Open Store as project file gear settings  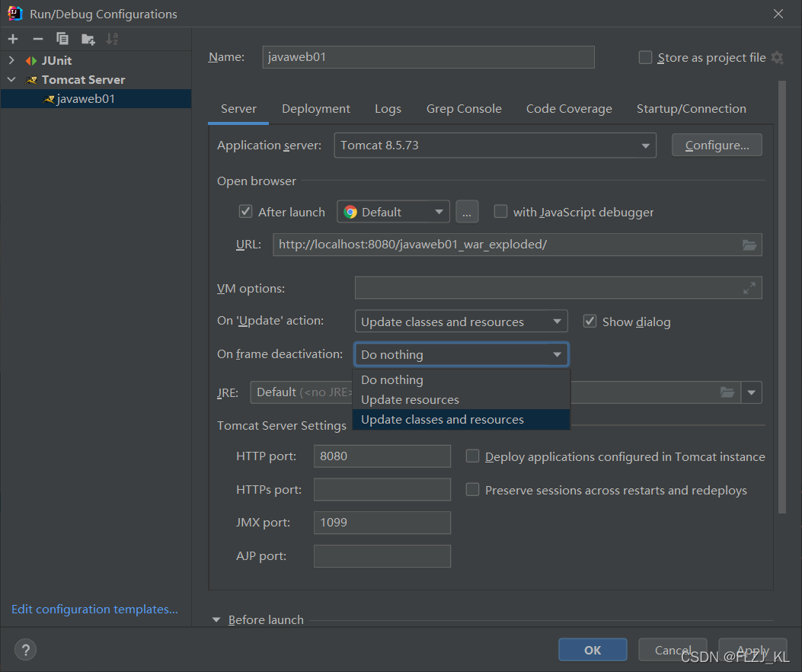778,57
